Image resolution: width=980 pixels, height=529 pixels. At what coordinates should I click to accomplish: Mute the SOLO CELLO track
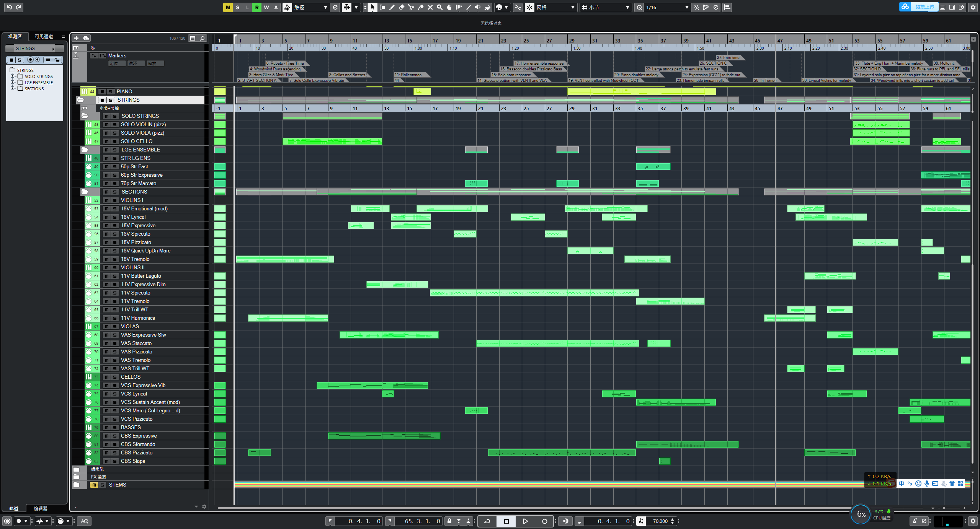107,141
